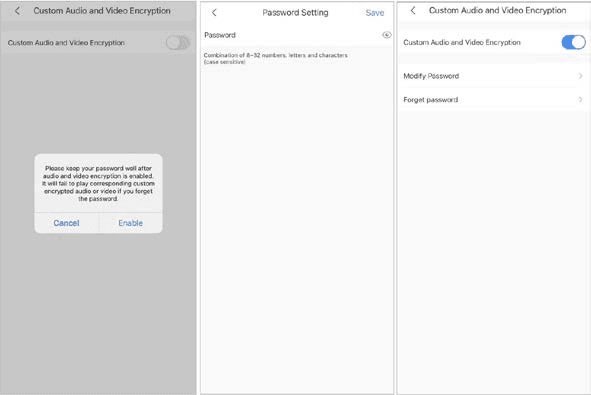Cancel the encryption warning dialog

[x=66, y=223]
